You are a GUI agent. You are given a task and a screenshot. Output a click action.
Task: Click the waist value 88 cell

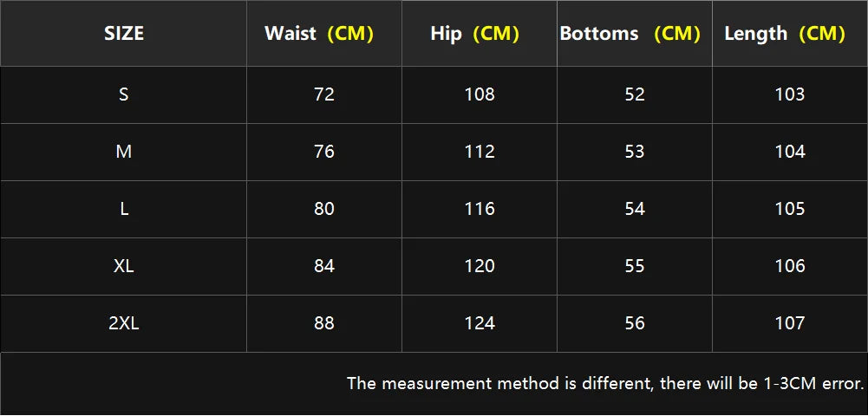click(324, 323)
